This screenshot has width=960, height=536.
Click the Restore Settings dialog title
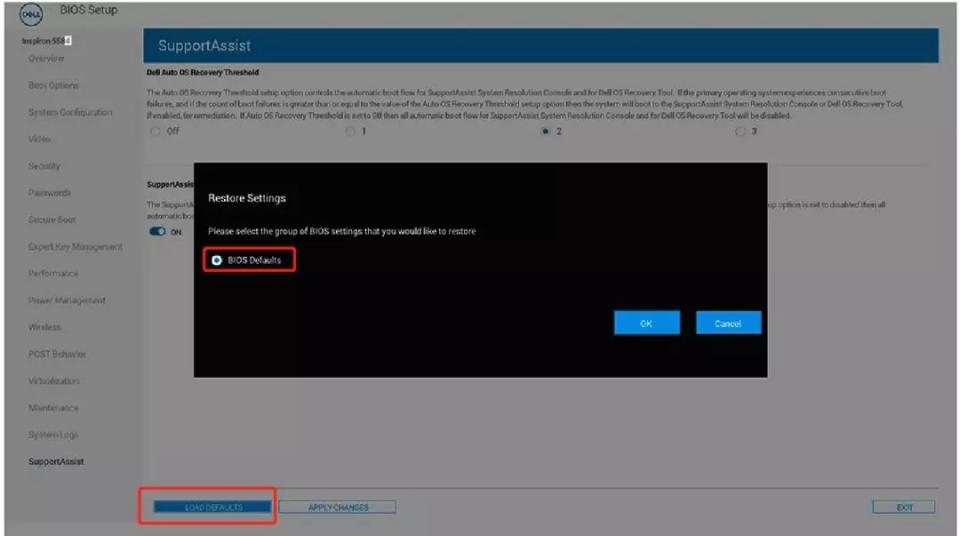coord(247,198)
